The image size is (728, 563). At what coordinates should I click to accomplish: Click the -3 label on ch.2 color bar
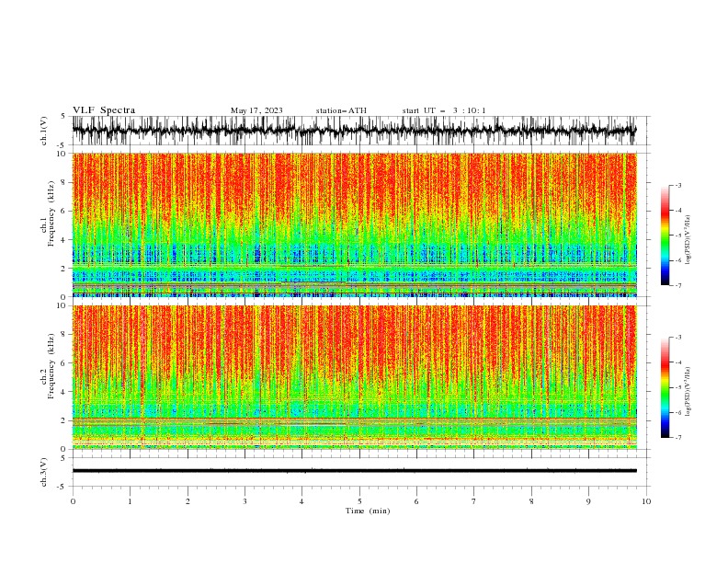(x=678, y=338)
